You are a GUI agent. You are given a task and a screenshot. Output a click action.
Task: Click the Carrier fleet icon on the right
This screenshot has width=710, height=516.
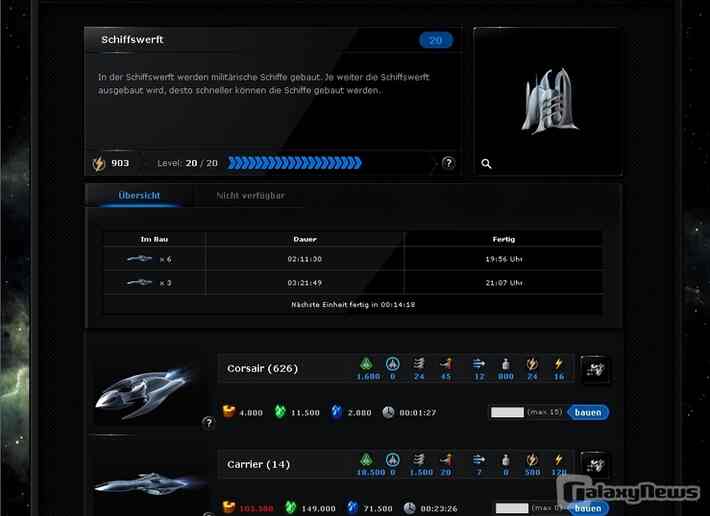click(595, 465)
